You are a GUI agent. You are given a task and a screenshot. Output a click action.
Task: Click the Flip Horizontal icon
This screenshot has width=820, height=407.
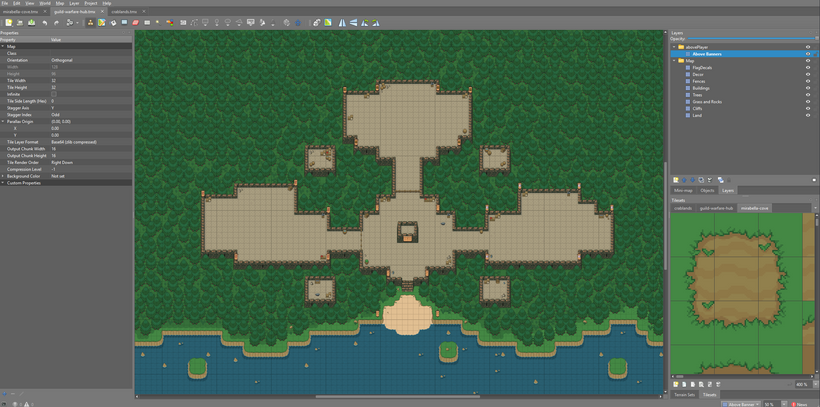tap(342, 22)
